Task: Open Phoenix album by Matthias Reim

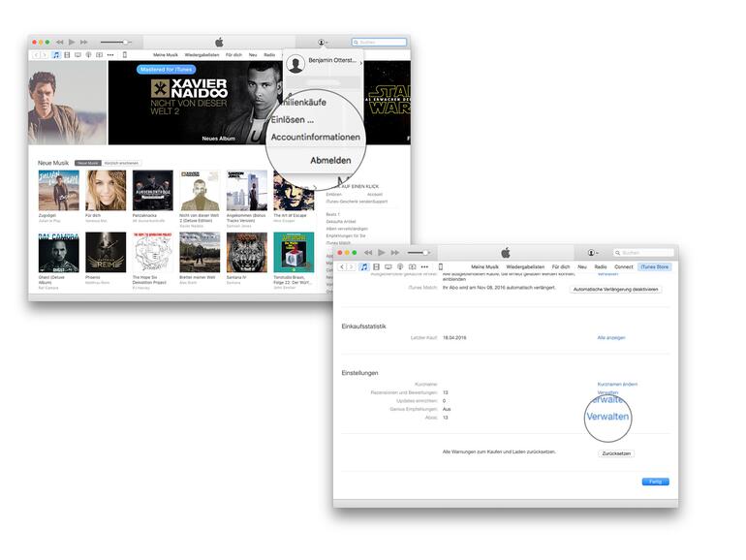Action: (x=106, y=252)
